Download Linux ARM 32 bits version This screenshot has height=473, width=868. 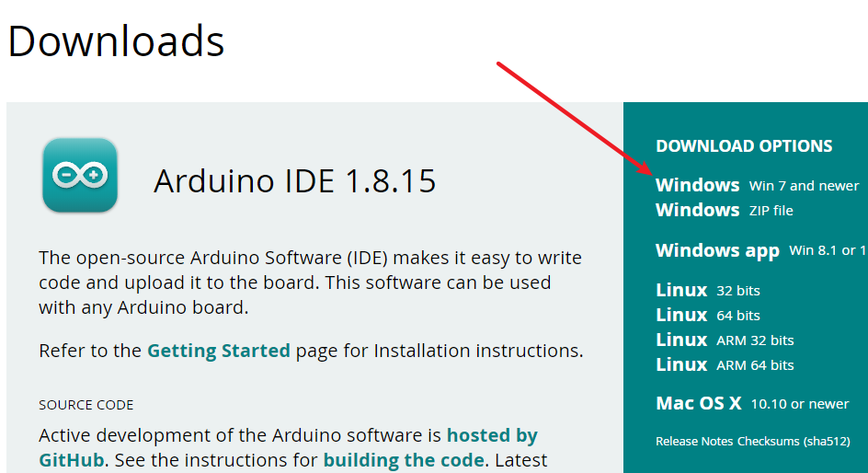tap(725, 340)
